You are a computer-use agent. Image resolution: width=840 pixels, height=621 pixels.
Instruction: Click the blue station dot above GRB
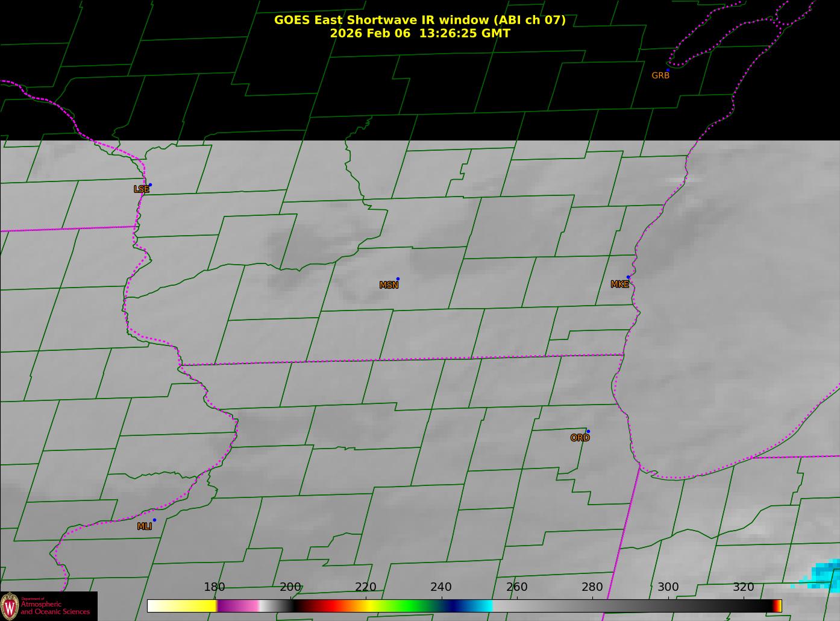click(668, 70)
